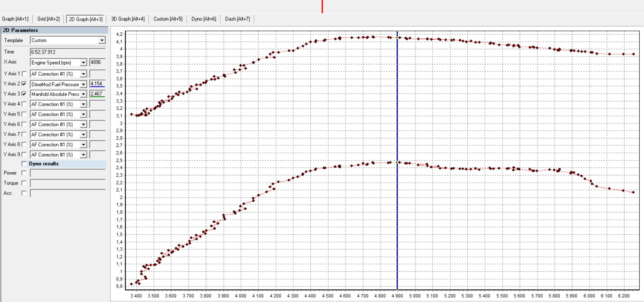The height and width of the screenshot is (302, 644).
Task: Enable the Y Axis 7 checkbox
Action: 24,134
